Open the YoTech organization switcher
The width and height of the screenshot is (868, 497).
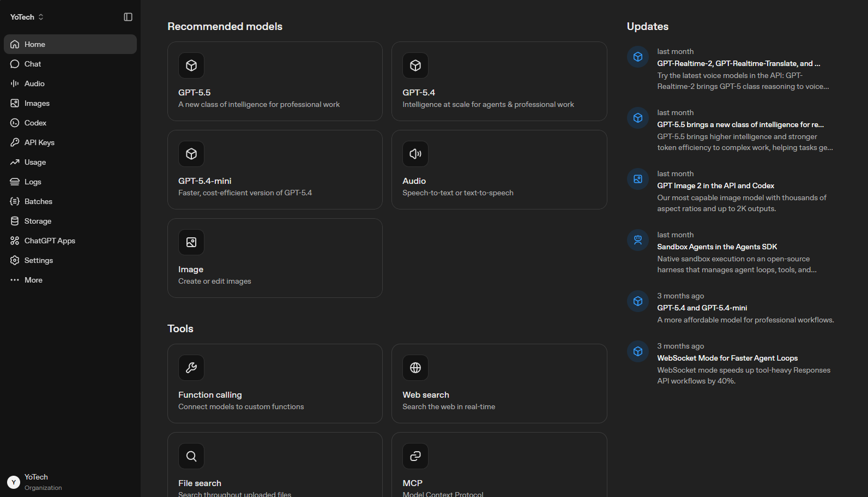[x=27, y=17]
